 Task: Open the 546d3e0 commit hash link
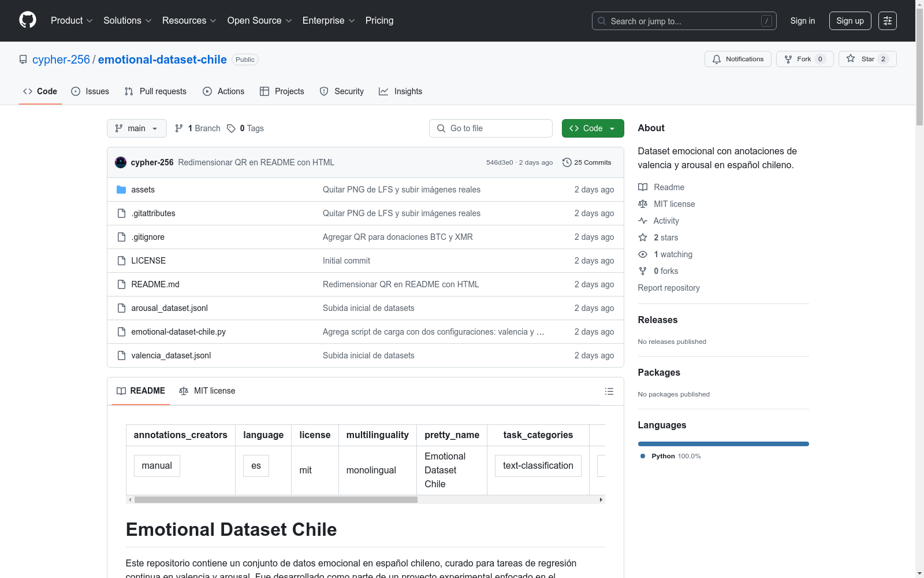(500, 162)
